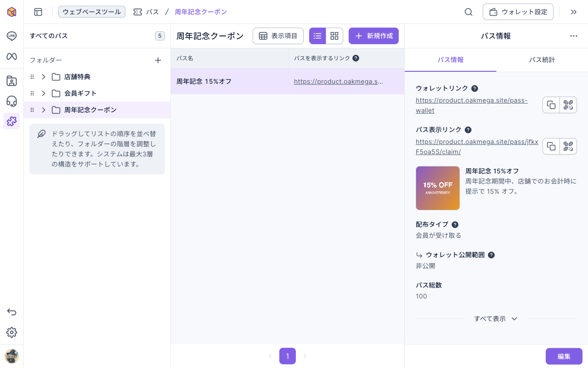The width and height of the screenshot is (588, 368).
Task: Open the headset support sidebar icon
Action: click(11, 101)
